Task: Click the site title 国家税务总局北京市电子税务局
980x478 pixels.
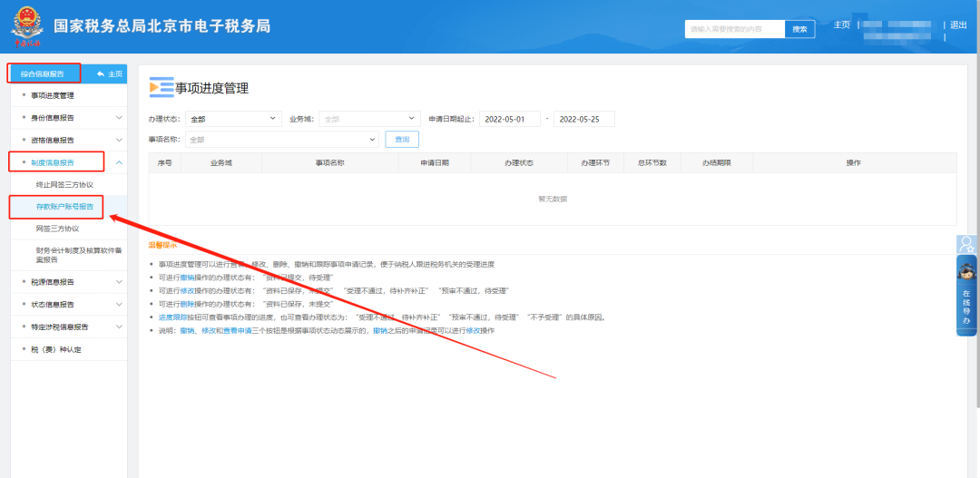Action: pyautogui.click(x=162, y=25)
